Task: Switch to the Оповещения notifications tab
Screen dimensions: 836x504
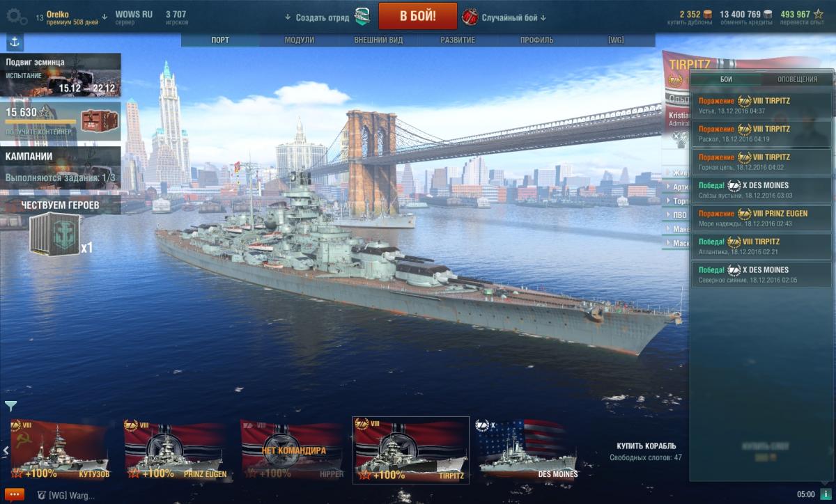Action: point(797,79)
